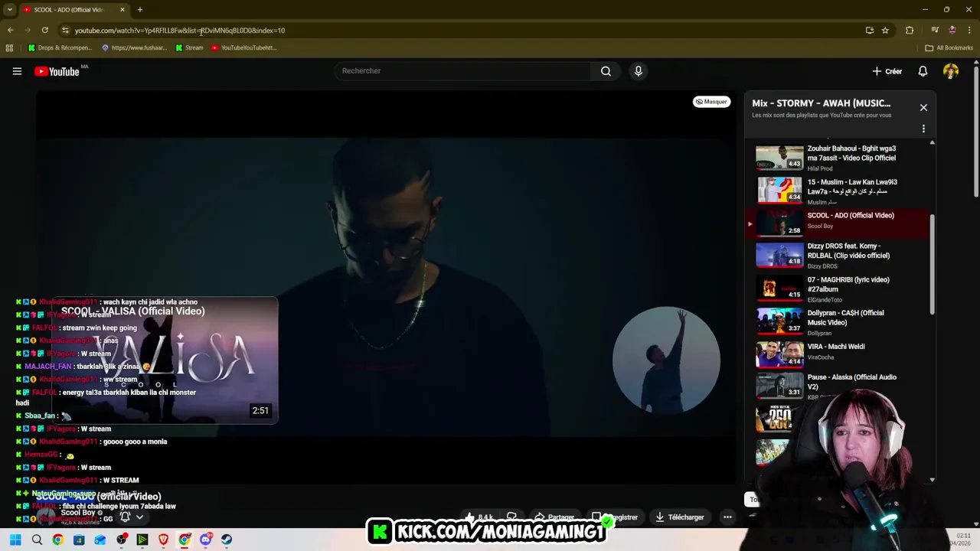Open a new browser tab

(139, 10)
